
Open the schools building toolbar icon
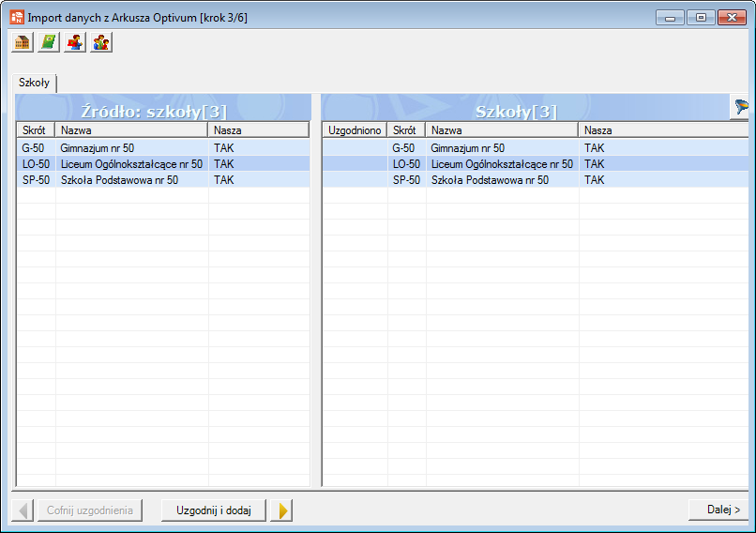pos(23,42)
